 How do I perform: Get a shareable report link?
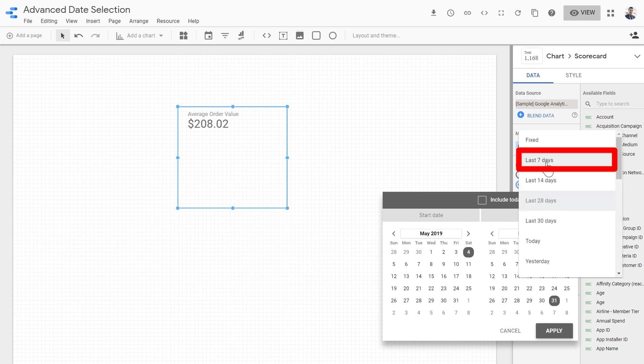(468, 13)
